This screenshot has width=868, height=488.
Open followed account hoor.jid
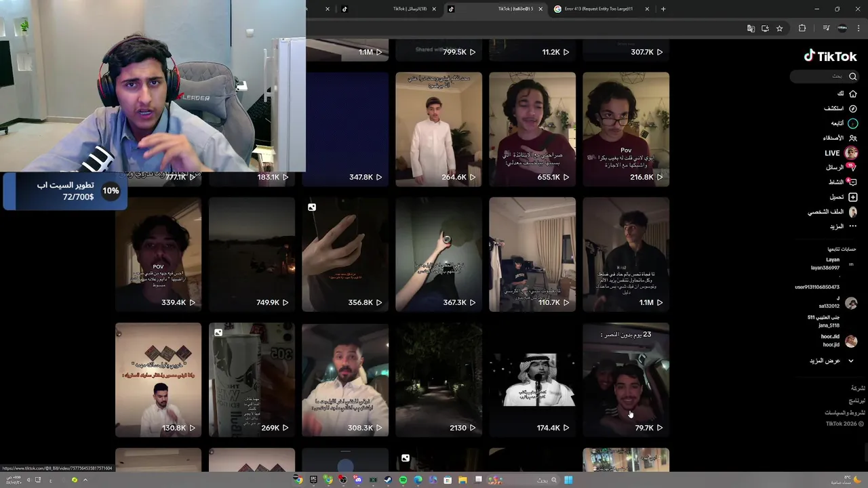point(840,341)
